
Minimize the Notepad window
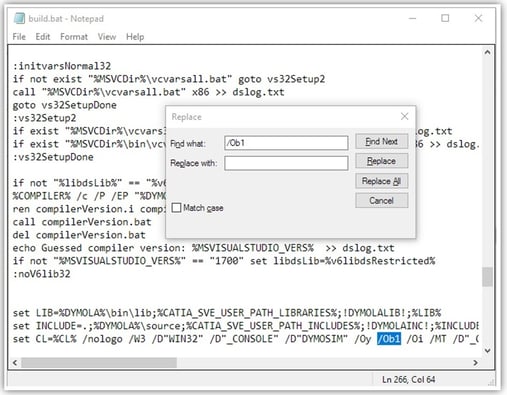pyautogui.click(x=412, y=18)
